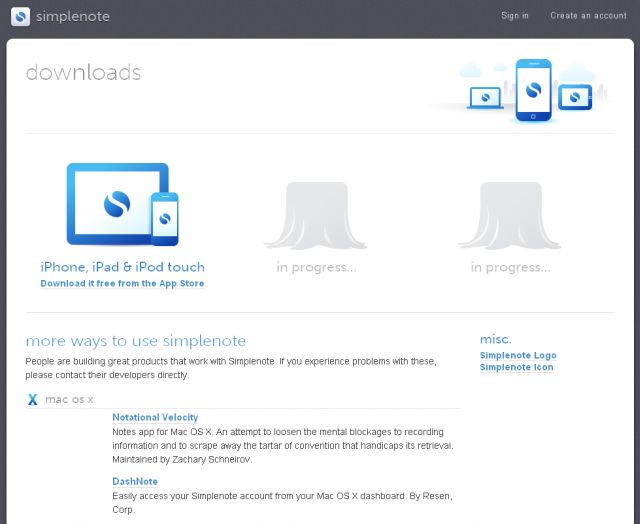Click the simplenote wordmark in header
This screenshot has height=524, width=640.
pyautogui.click(x=73, y=16)
